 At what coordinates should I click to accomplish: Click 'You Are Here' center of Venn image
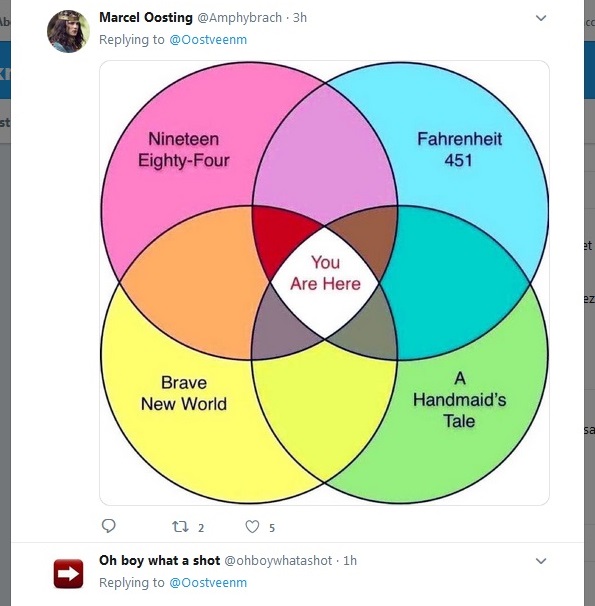[x=325, y=273]
